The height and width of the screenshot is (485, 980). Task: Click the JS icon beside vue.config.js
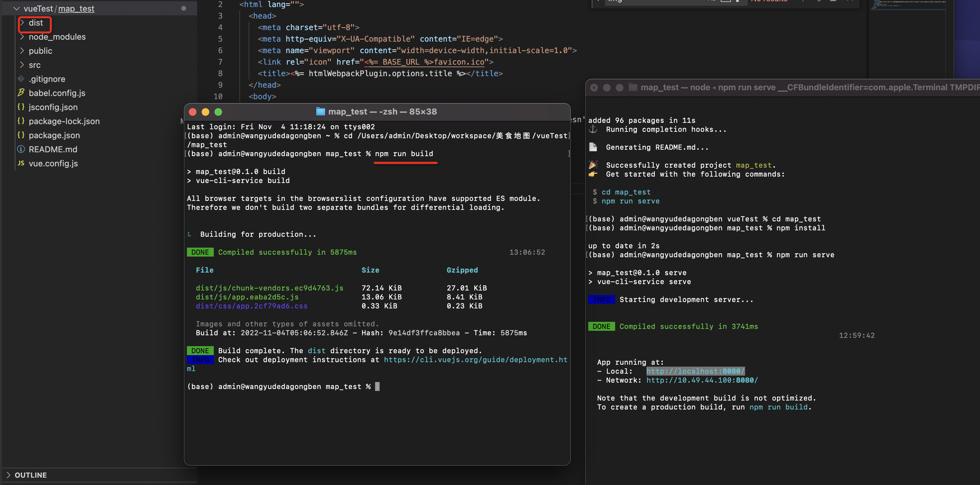(x=21, y=163)
